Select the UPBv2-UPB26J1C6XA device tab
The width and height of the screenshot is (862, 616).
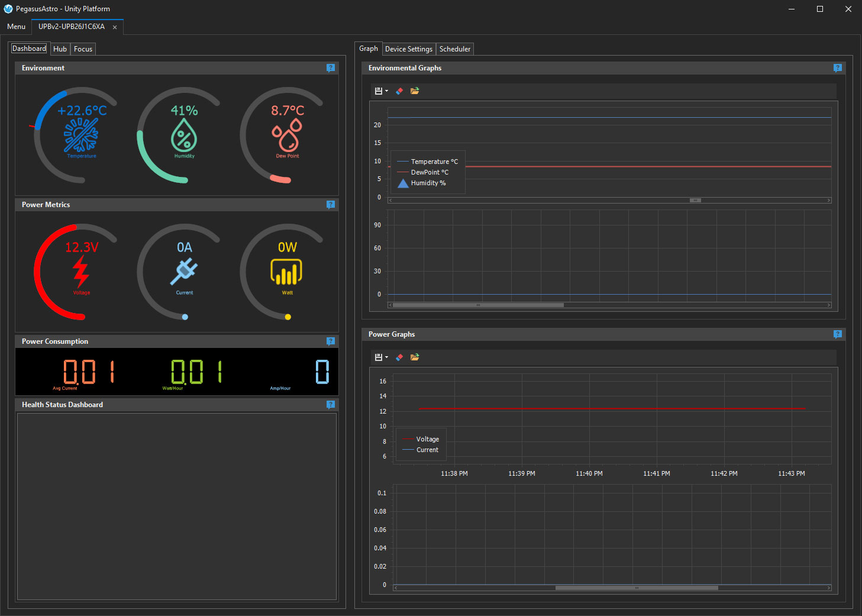click(x=72, y=27)
